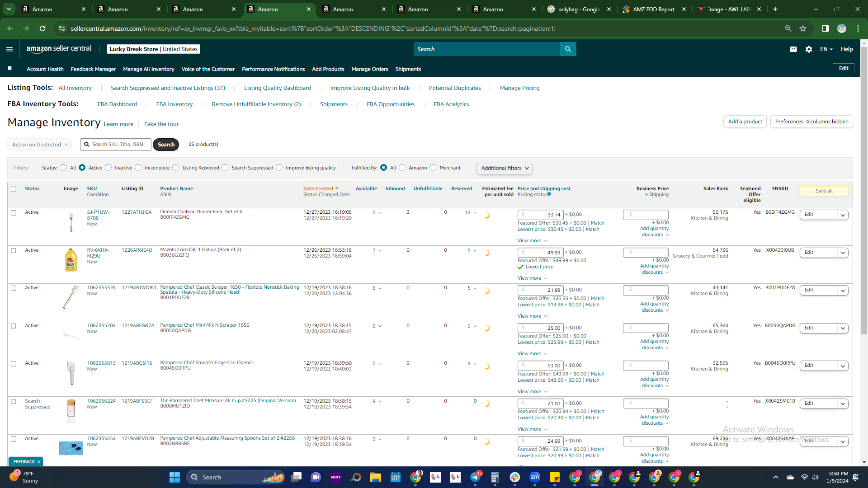Screen dimensions: 868x488
Task: Check the Mazola Corn Oil row checkbox
Action: [14, 251]
